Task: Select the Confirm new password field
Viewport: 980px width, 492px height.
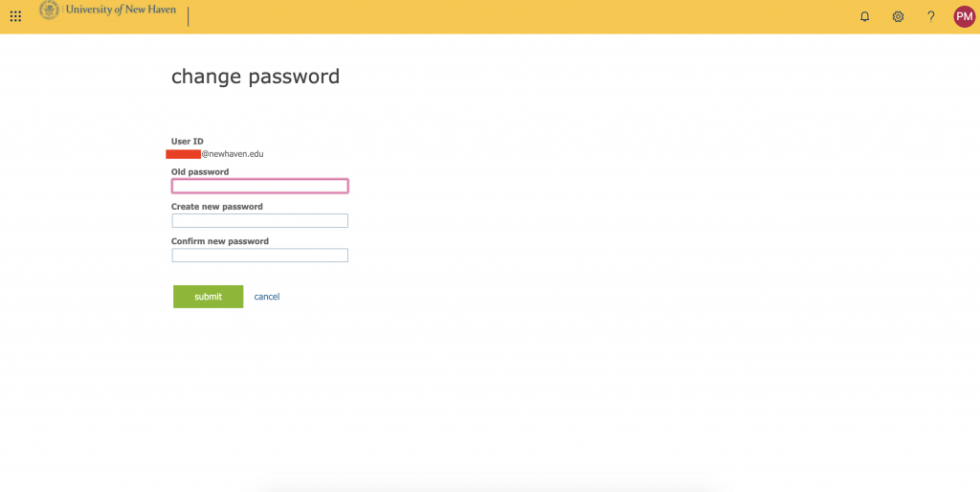Action: 259,256
